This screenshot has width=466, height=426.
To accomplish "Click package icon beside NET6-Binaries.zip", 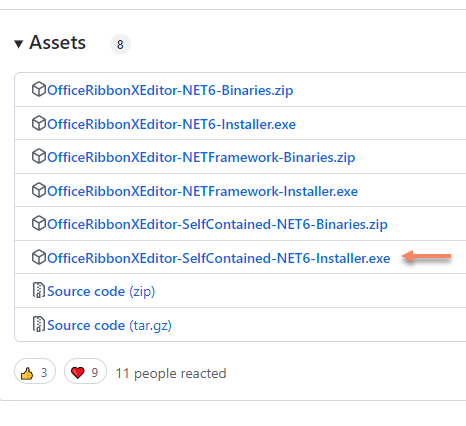I will pos(39,89).
